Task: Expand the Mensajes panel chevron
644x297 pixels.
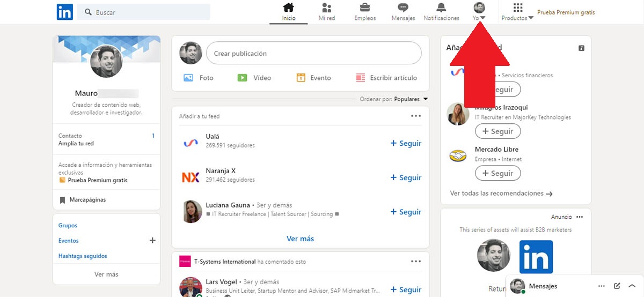Action: click(x=632, y=286)
